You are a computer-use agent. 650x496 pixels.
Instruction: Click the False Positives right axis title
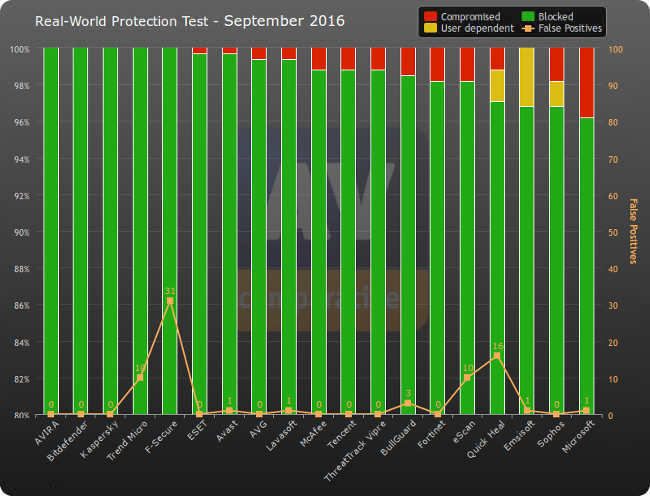click(x=633, y=231)
